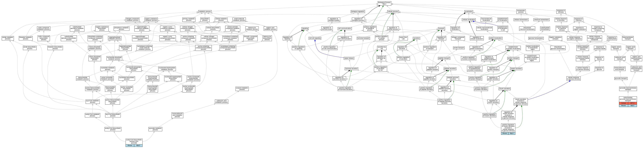
Task: Select the node labeled only 'response to hexose'
Action: [x=599, y=58]
